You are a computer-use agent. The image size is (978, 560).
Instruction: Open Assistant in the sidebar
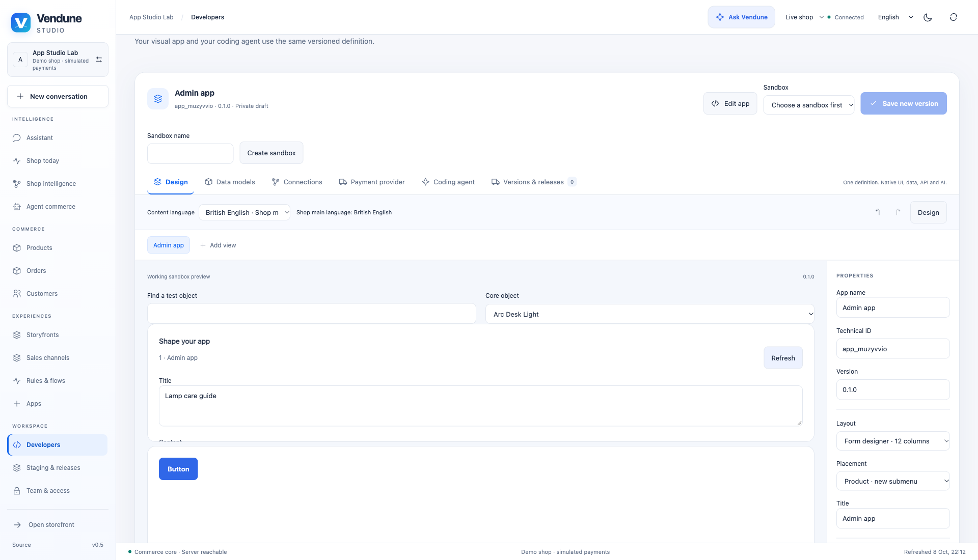[x=58, y=138]
